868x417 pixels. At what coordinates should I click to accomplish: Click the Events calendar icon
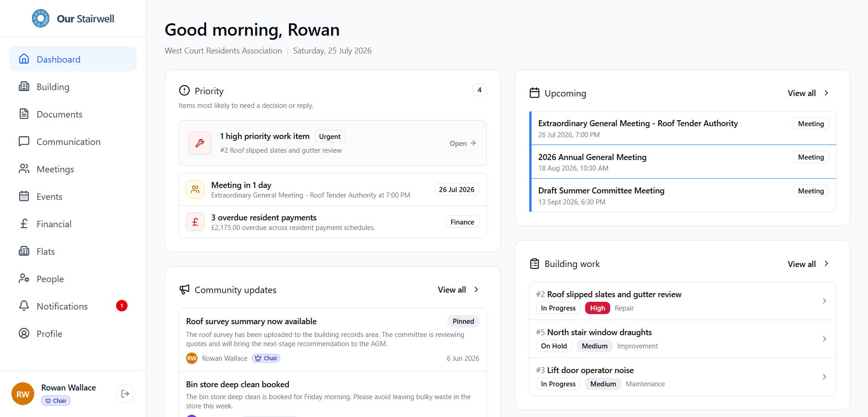pos(24,196)
